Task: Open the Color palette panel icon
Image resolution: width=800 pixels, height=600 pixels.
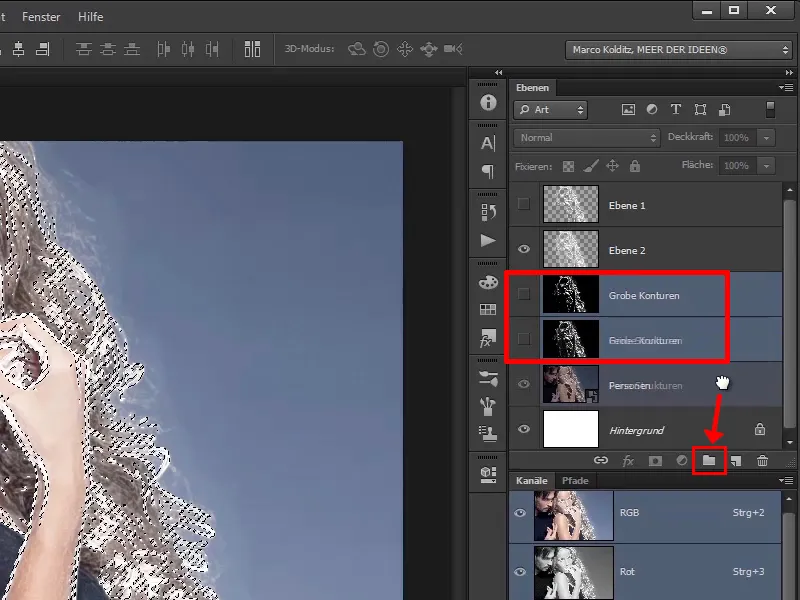Action: [488, 282]
